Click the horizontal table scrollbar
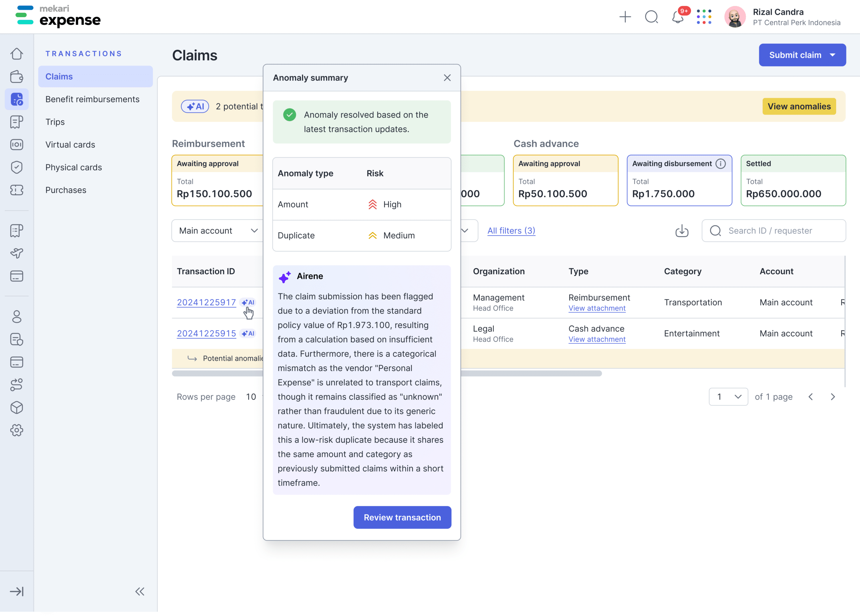The width and height of the screenshot is (860, 616). [x=531, y=374]
